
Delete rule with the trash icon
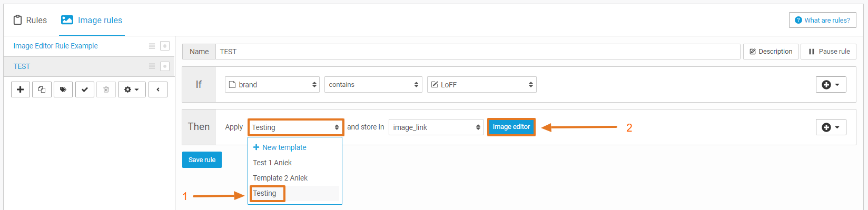coord(106,89)
